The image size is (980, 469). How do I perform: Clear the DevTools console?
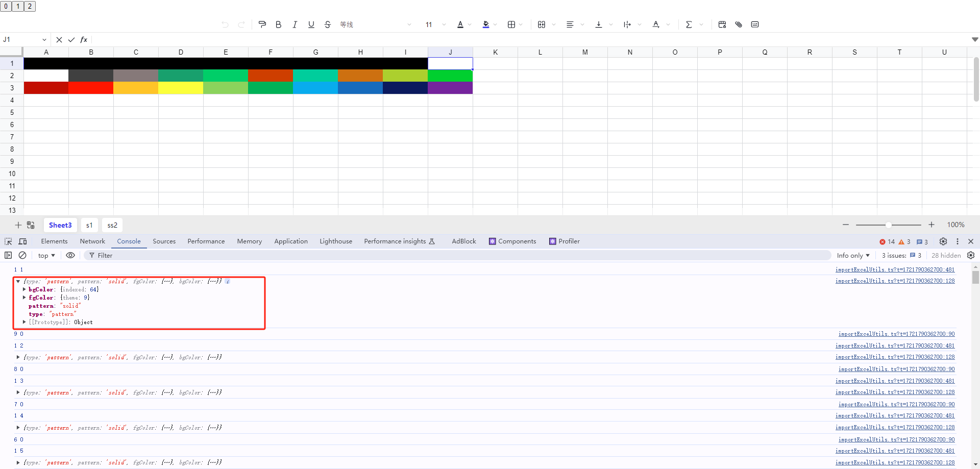pyautogui.click(x=22, y=255)
